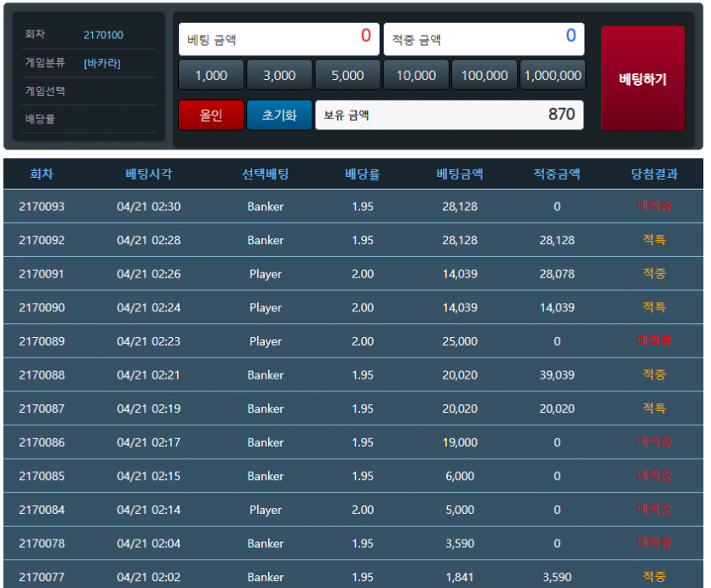Focus the 베팅 금액 input field
The height and width of the screenshot is (588, 711).
click(x=278, y=39)
